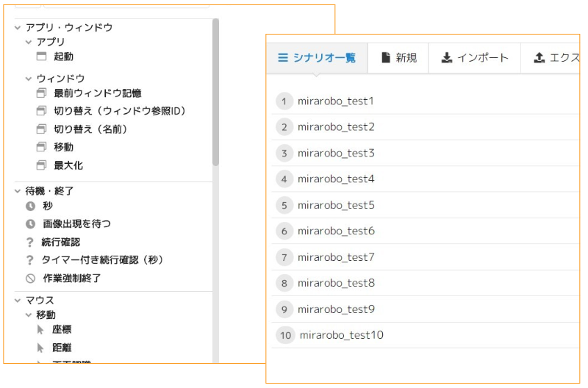This screenshot has height=388, width=588.
Task: Click the command panel vertical scrollbar
Action: tap(215, 96)
